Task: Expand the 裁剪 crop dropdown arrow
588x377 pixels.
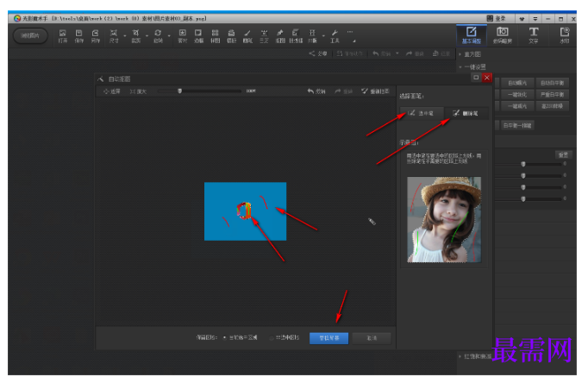Action: (147, 36)
